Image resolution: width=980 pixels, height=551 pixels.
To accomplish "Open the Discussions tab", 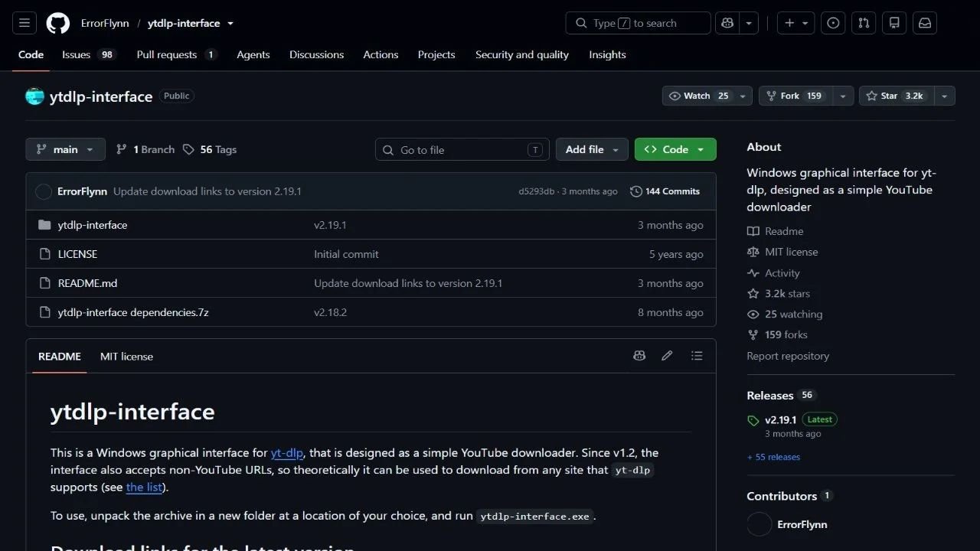I will pyautogui.click(x=317, y=54).
